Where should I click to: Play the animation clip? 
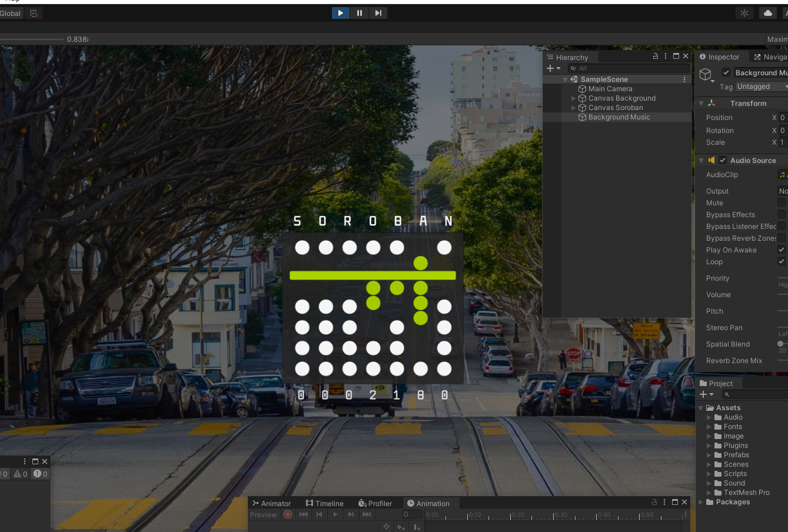(x=335, y=514)
